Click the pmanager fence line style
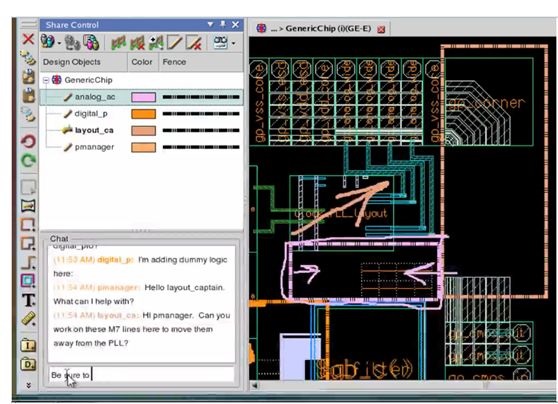 click(x=201, y=147)
